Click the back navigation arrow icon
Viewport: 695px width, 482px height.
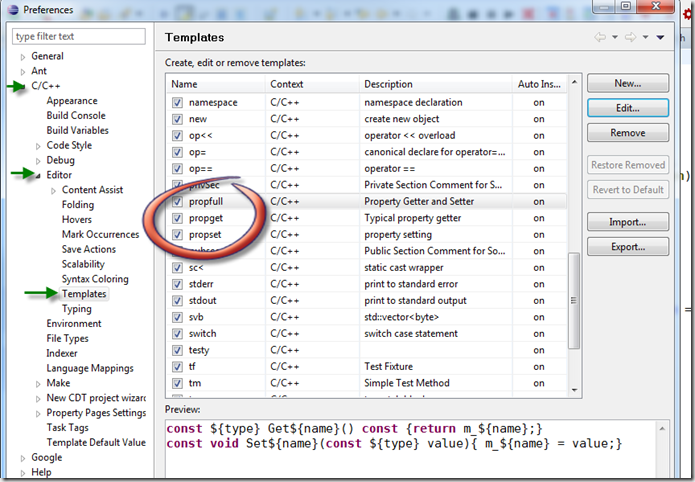[x=600, y=38]
